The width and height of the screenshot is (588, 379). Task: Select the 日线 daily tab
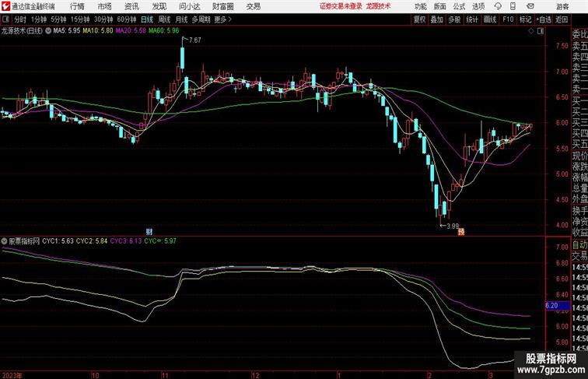(147, 19)
